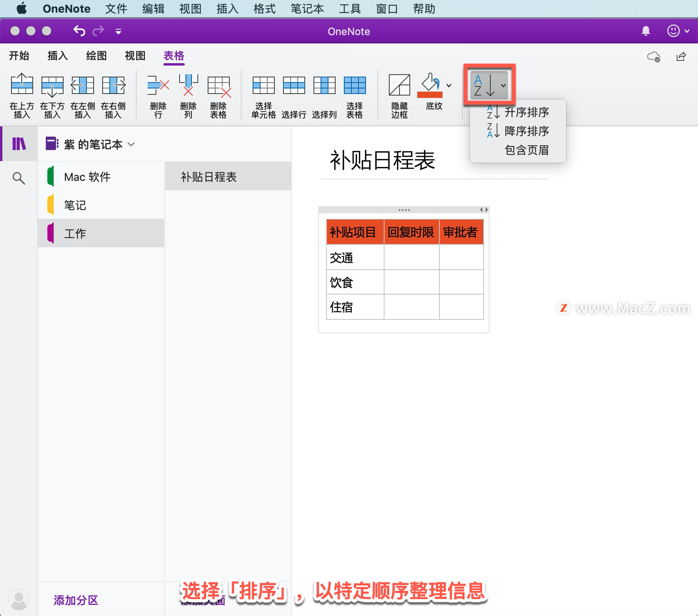
Task: Open the share notebook icon
Action: [681, 57]
